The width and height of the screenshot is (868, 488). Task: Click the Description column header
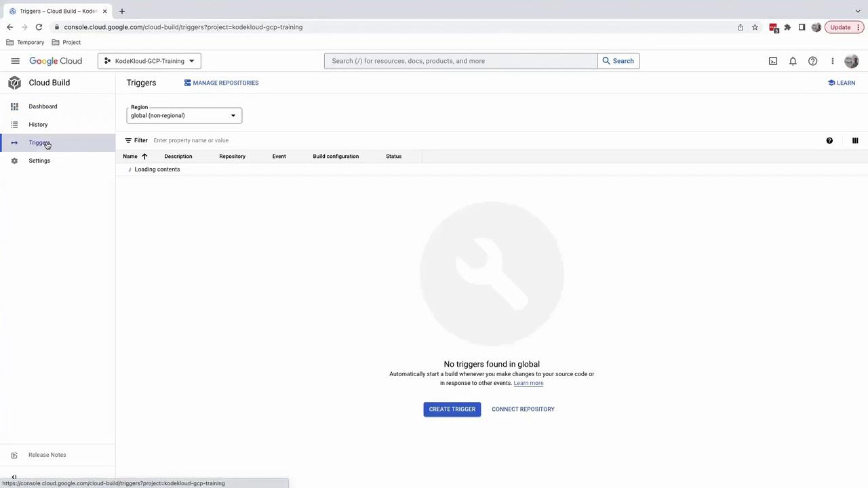click(x=178, y=157)
